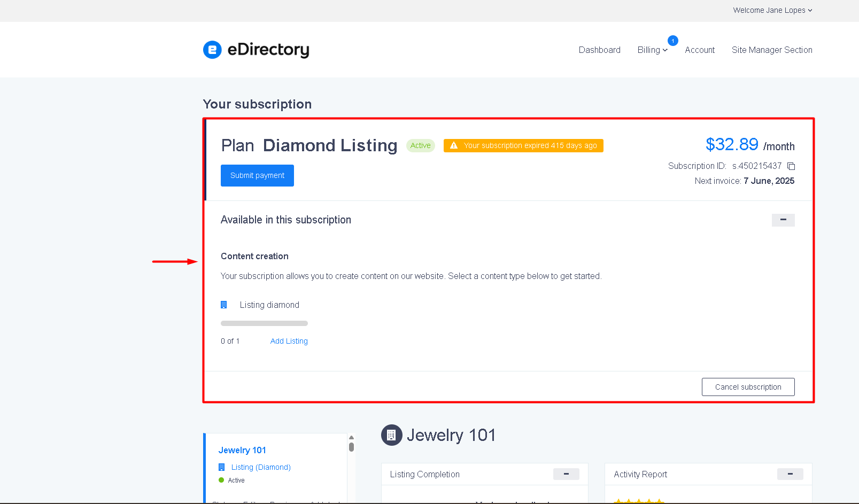Viewport: 859px width, 504px height.
Task: Click the Cancel subscription button
Action: (x=748, y=387)
